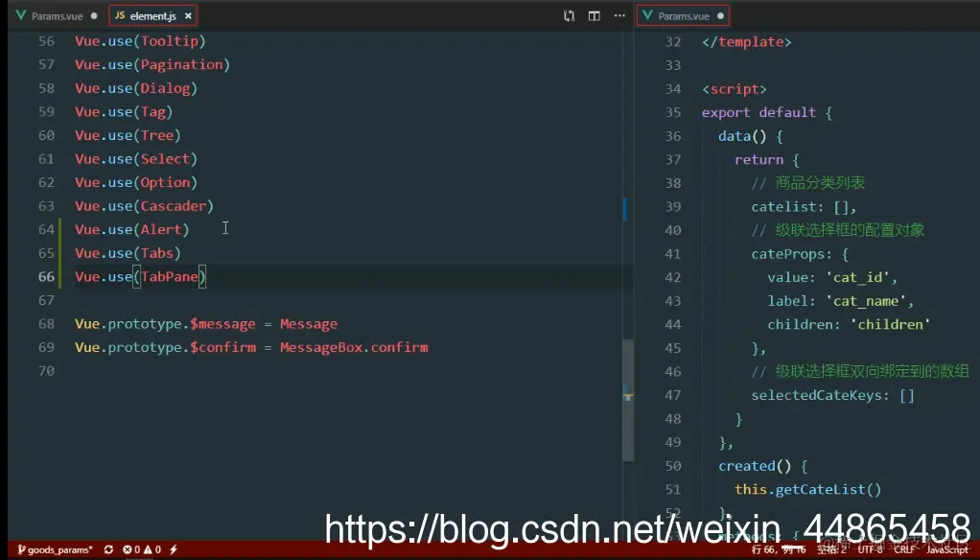Select the UTF-8 encoding in status bar
980x560 pixels.
coord(870,549)
